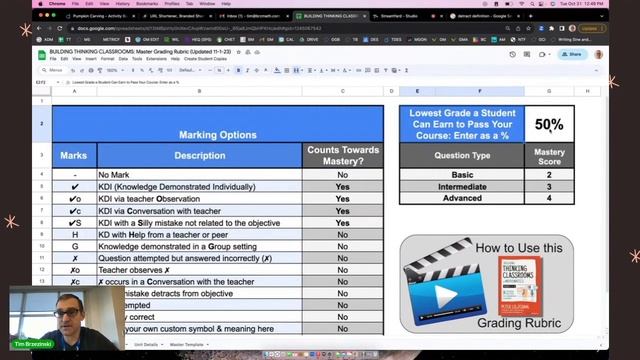
Task: Open a new browser tab
Action: tap(530, 16)
